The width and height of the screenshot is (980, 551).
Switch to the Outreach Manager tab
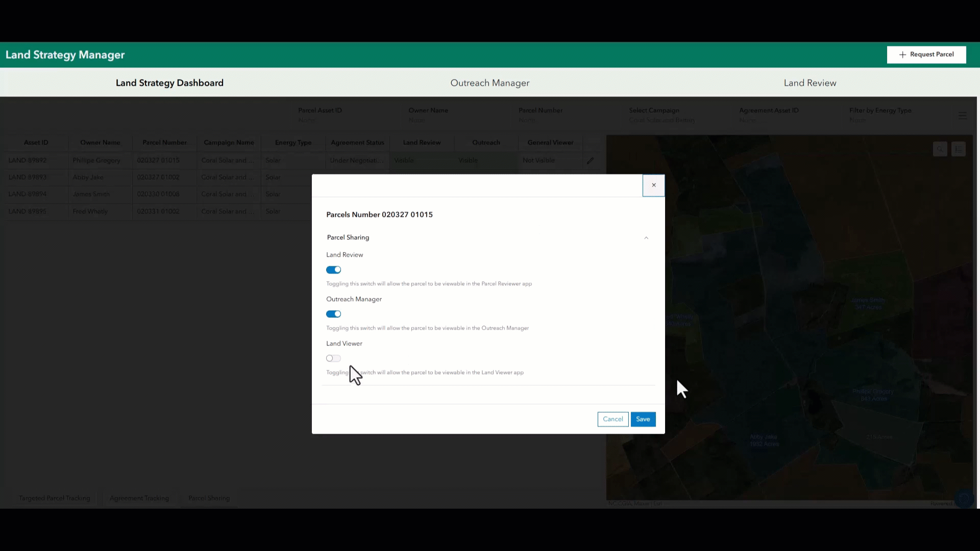coord(489,83)
